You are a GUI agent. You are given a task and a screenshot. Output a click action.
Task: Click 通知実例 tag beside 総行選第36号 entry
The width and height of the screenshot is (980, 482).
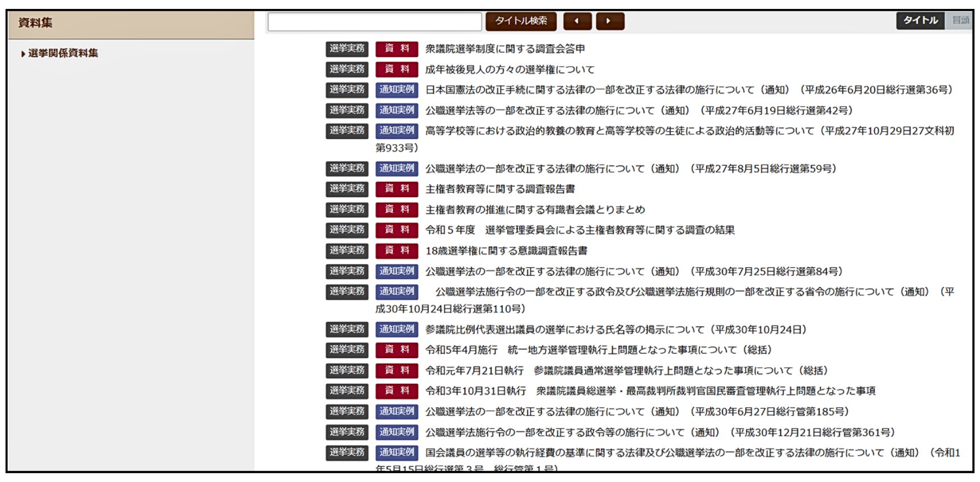396,90
